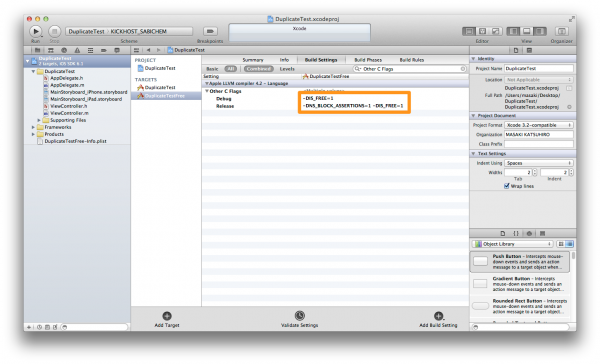600x364 pixels.
Task: Click the Stop button in toolbar
Action: tap(54, 31)
